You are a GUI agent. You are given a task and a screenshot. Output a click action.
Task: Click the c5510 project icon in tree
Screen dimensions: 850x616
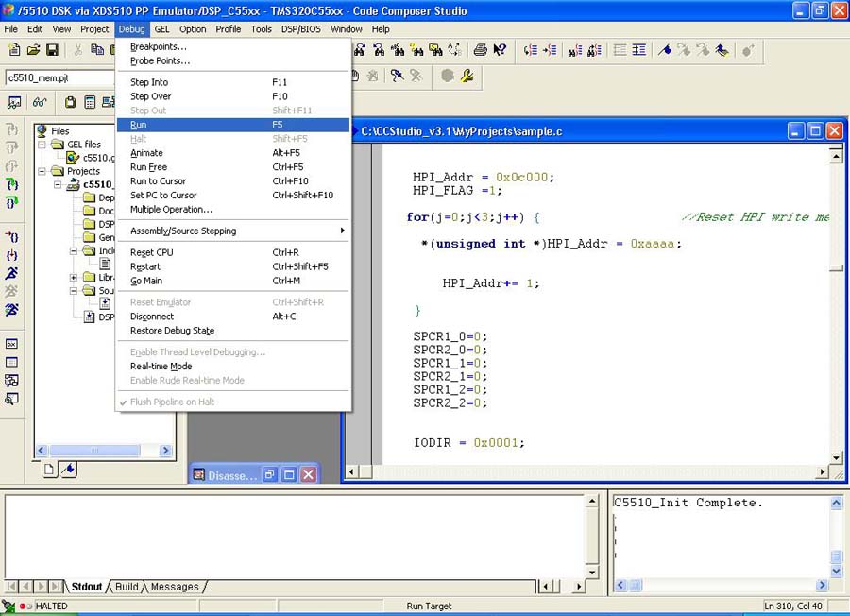(x=73, y=184)
